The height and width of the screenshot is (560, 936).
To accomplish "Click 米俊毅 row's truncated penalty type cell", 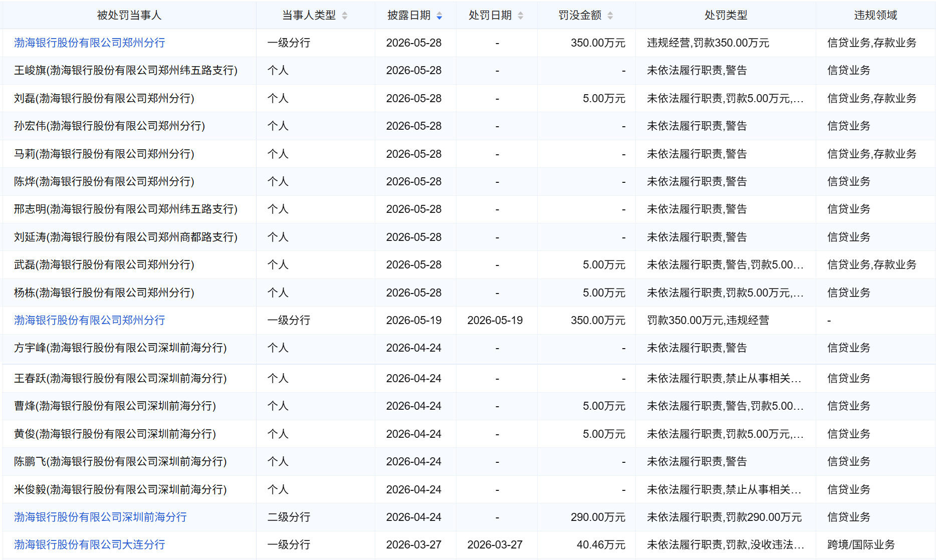I will coord(725,490).
